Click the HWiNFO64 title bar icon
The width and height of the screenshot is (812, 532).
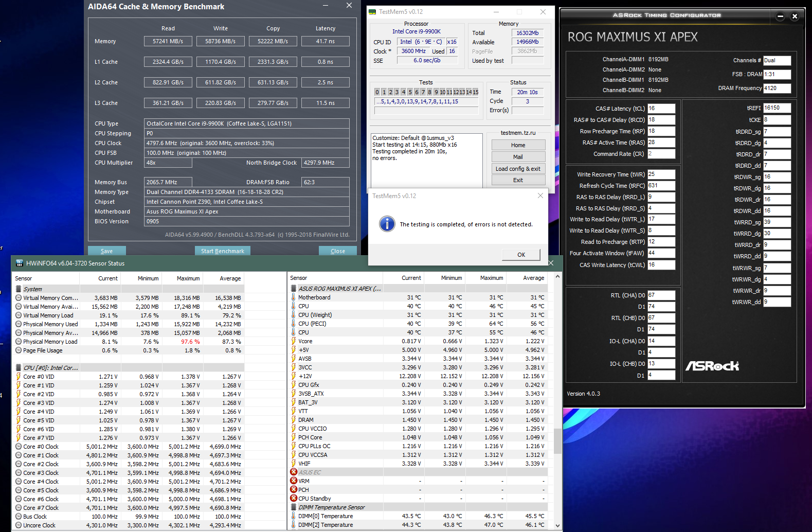pyautogui.click(x=20, y=263)
